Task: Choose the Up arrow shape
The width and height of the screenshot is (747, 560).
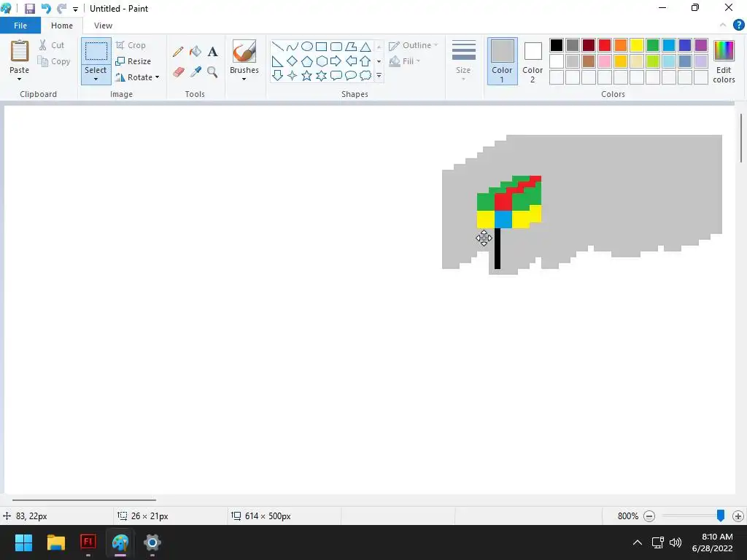Action: tap(365, 61)
